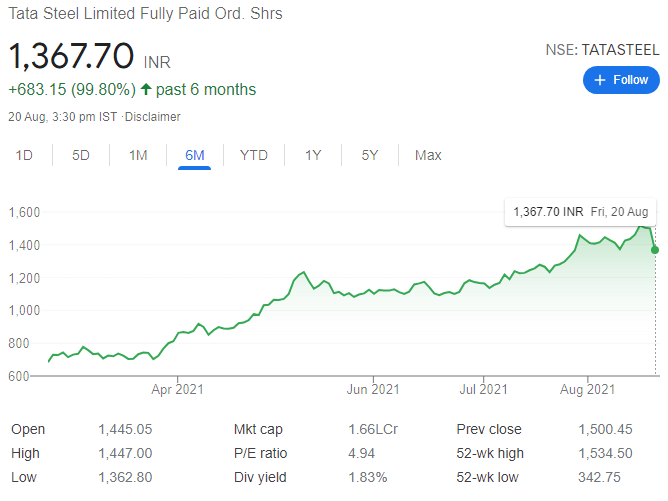668x501 pixels.
Task: Click the INR currency label beside price
Action: coord(157,63)
